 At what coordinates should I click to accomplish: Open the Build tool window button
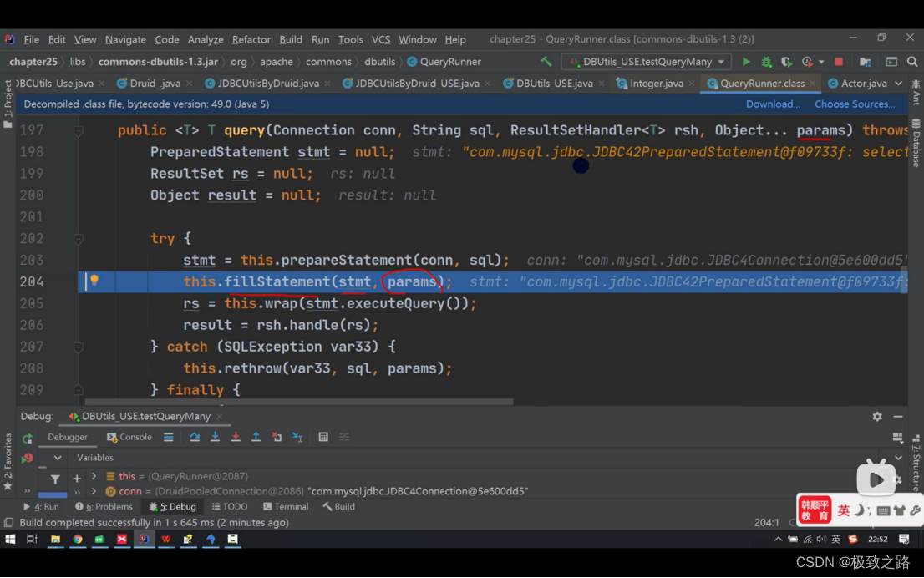tap(339, 507)
